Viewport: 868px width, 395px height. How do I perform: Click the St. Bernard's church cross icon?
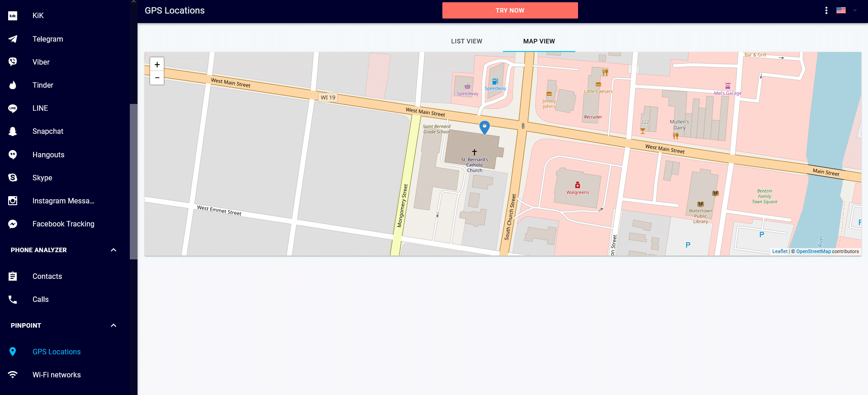474,152
